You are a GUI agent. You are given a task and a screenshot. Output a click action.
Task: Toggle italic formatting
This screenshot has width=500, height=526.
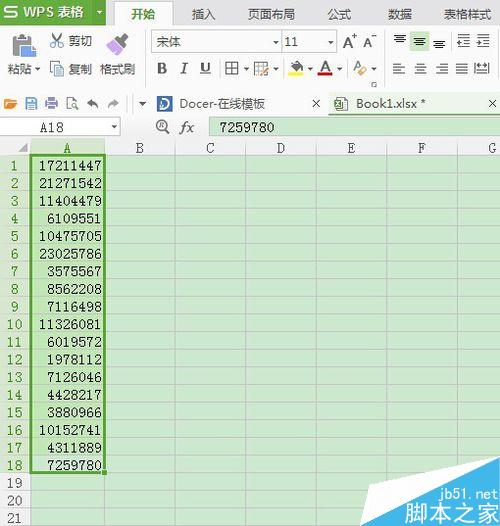[184, 68]
